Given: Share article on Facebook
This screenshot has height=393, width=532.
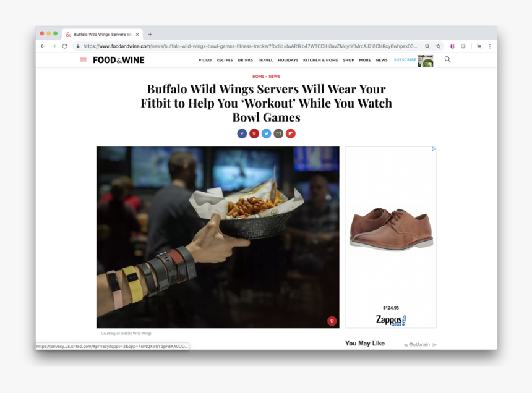Looking at the screenshot, I should (x=242, y=133).
